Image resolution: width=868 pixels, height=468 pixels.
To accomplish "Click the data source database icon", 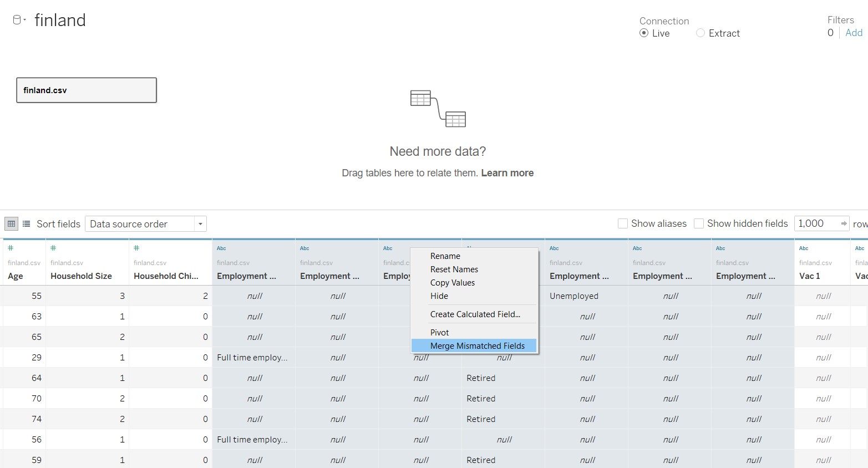I will pyautogui.click(x=17, y=20).
